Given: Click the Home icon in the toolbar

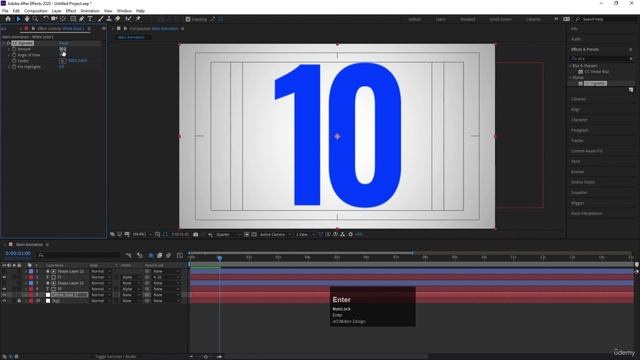Looking at the screenshot, I should click(x=8, y=19).
